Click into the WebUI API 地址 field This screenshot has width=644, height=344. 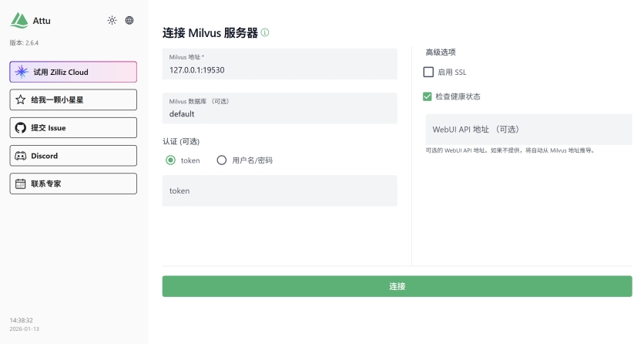pos(528,130)
